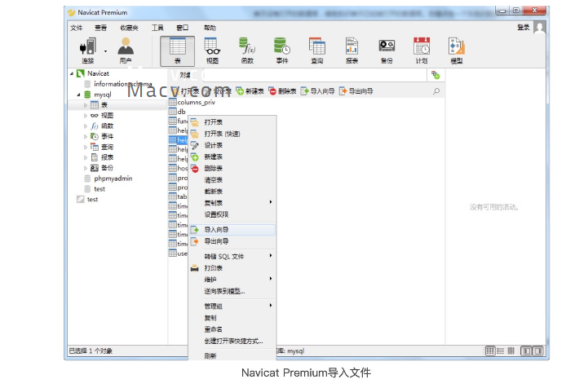Collapse the mysql database tree arrow
Viewport: 588px width, 388px height.
pos(78,95)
